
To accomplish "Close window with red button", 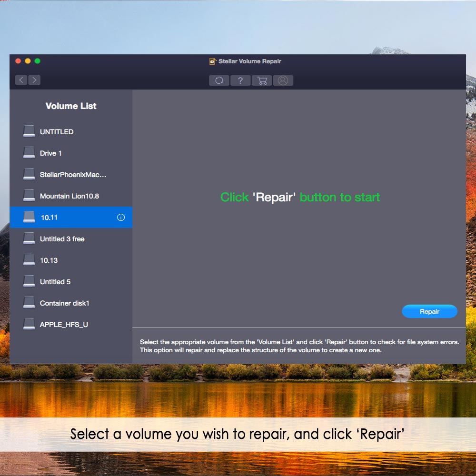I will [x=18, y=61].
